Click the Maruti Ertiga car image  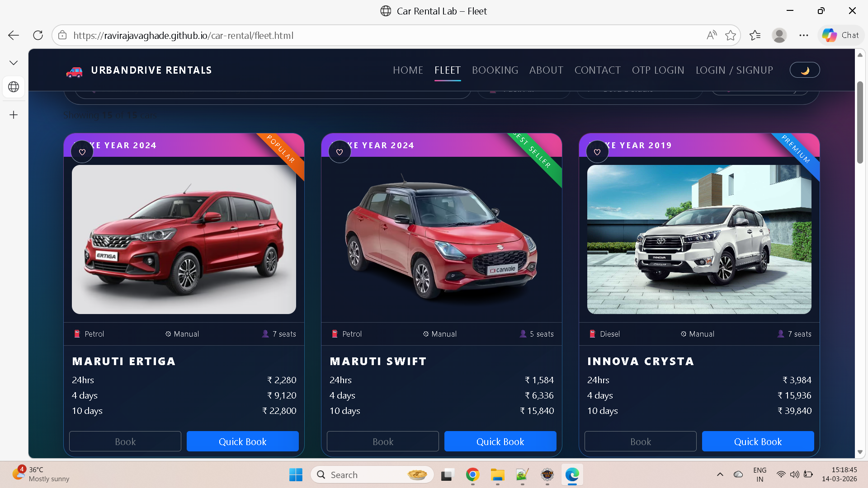pos(184,239)
